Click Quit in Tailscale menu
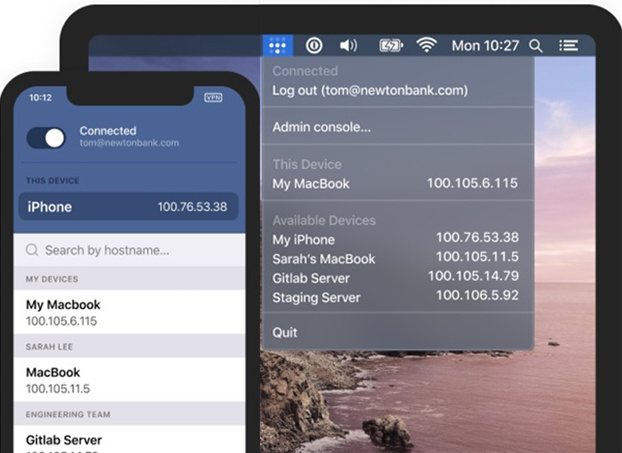The image size is (622, 453). [285, 332]
